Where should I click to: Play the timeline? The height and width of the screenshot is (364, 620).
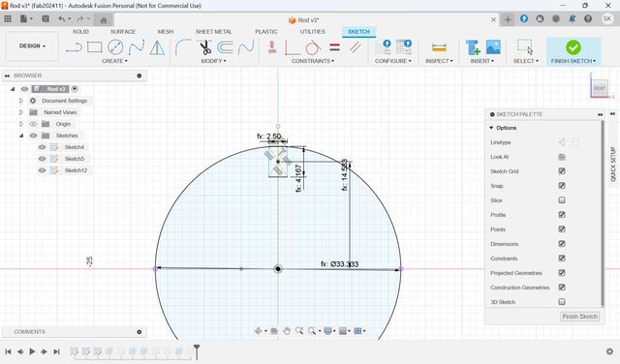pyautogui.click(x=32, y=351)
